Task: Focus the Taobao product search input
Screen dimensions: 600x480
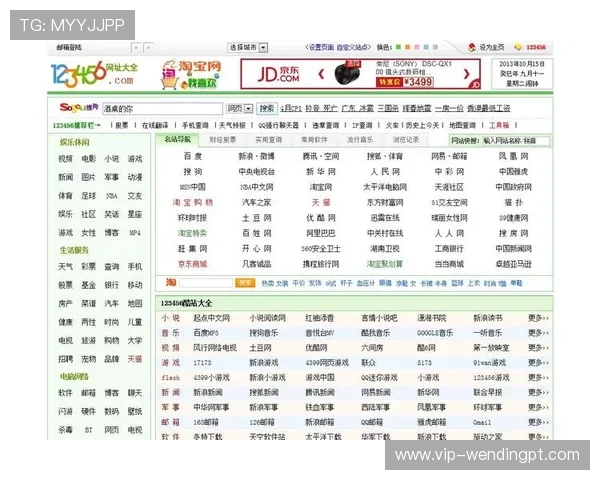Action: pos(206,283)
